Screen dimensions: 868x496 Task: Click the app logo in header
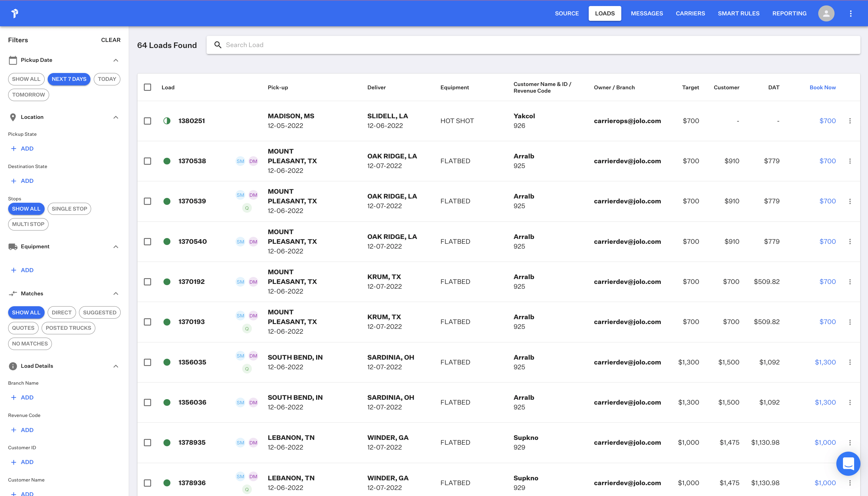pos(15,13)
